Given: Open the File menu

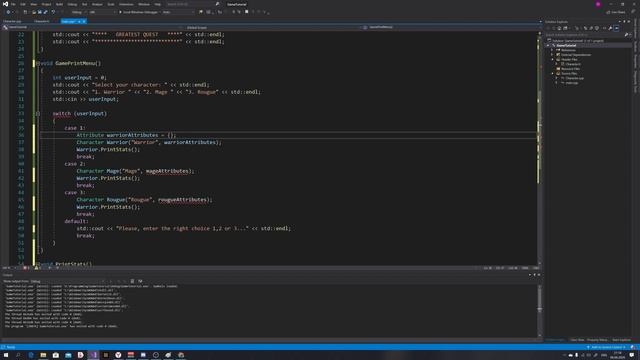Looking at the screenshot, I should point(13,4).
